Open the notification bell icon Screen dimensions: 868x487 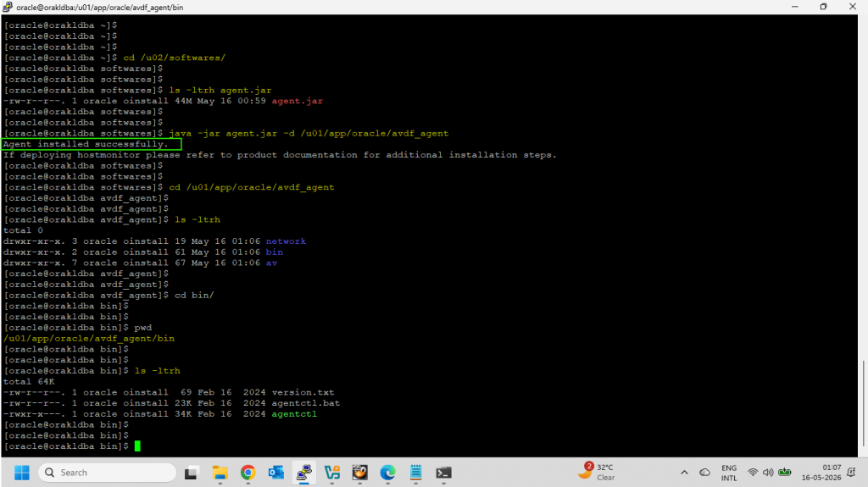(x=851, y=473)
